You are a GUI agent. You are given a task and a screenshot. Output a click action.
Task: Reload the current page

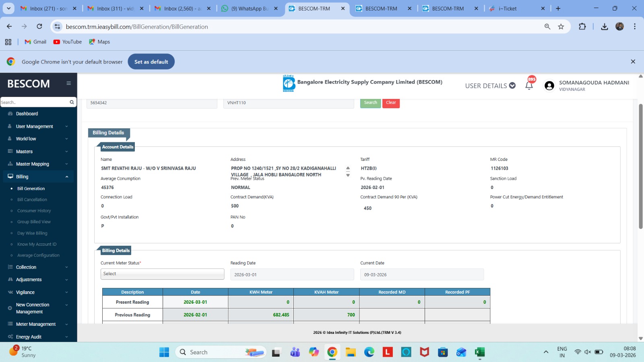pyautogui.click(x=39, y=27)
